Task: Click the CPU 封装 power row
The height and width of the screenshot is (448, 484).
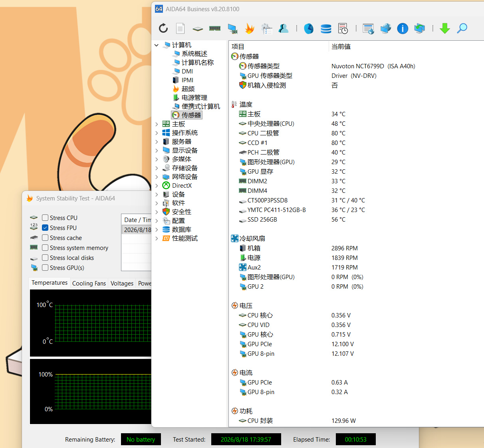Action: [x=356, y=420]
